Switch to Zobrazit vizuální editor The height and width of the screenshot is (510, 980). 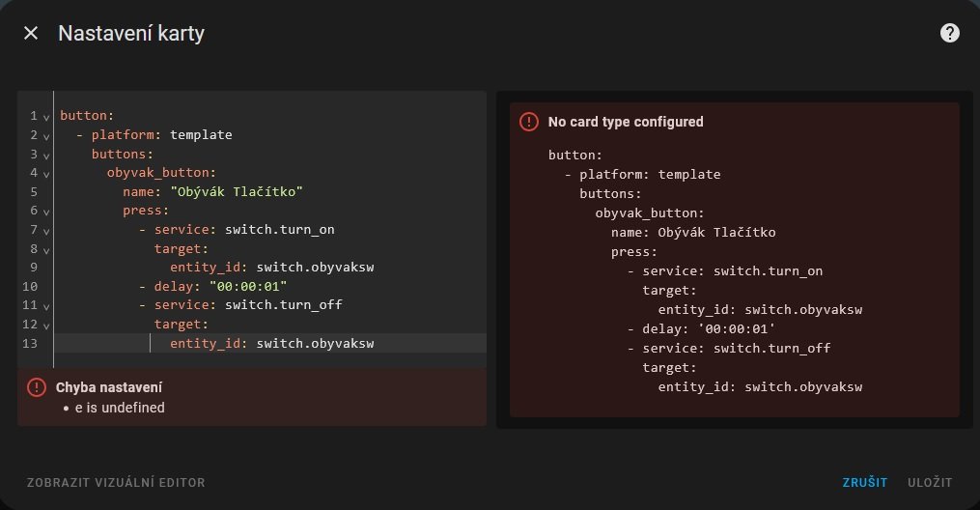pyautogui.click(x=116, y=482)
